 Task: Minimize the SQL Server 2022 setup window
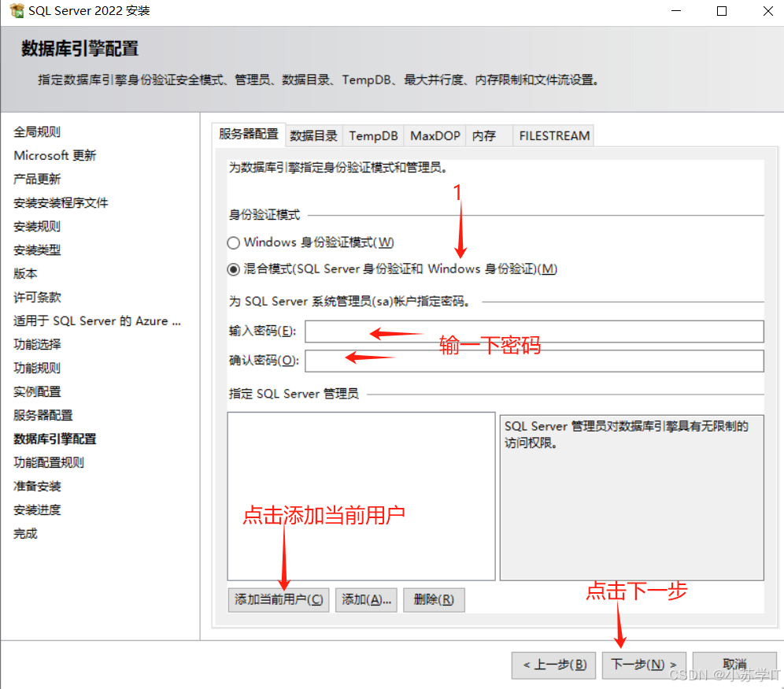[676, 11]
